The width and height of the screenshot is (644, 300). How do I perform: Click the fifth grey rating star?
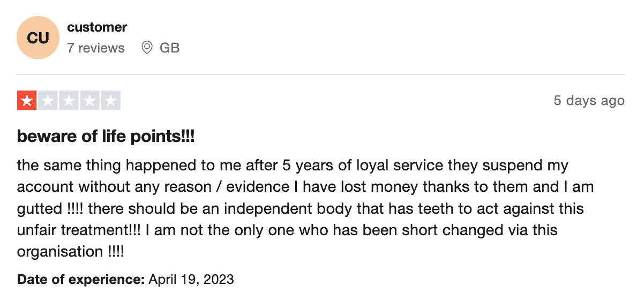[x=110, y=101]
